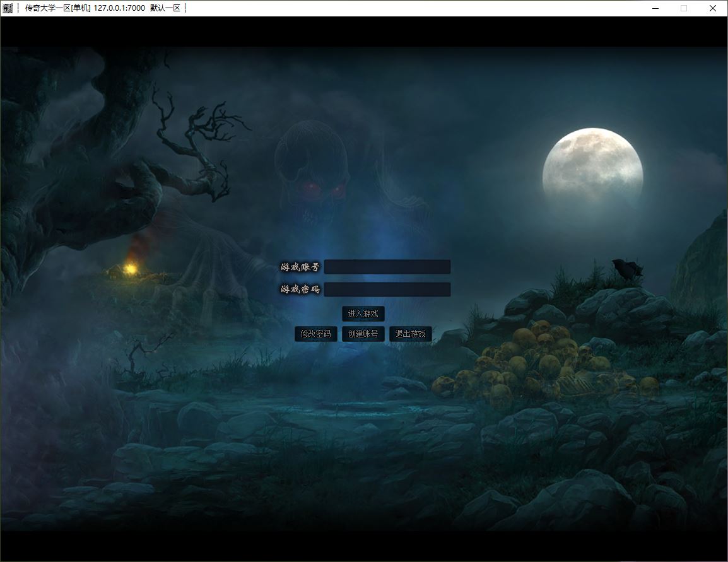Click the disabled maximize button
Image resolution: width=728 pixels, height=562 pixels.
[x=684, y=8]
